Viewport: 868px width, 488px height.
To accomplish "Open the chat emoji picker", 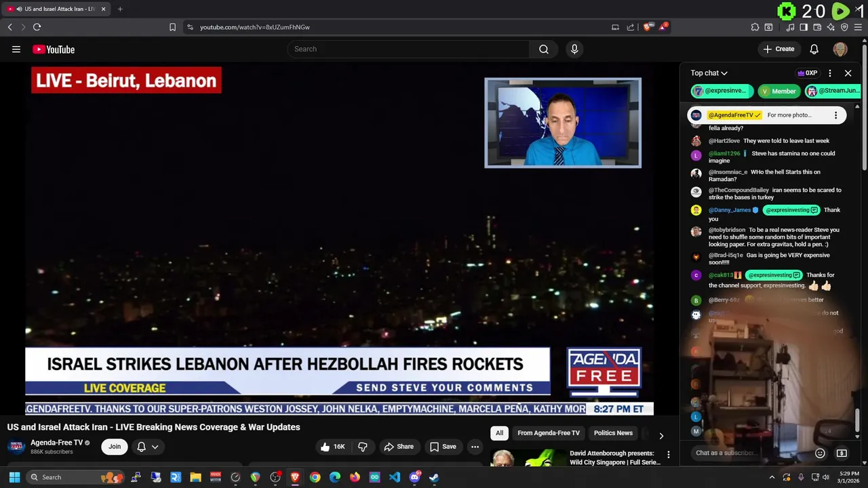I will pos(820,453).
